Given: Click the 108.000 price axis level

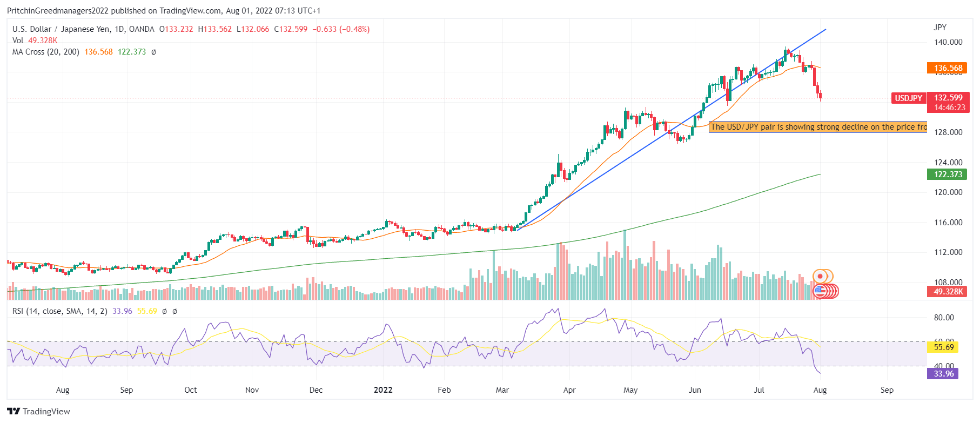Looking at the screenshot, I should pos(948,282).
